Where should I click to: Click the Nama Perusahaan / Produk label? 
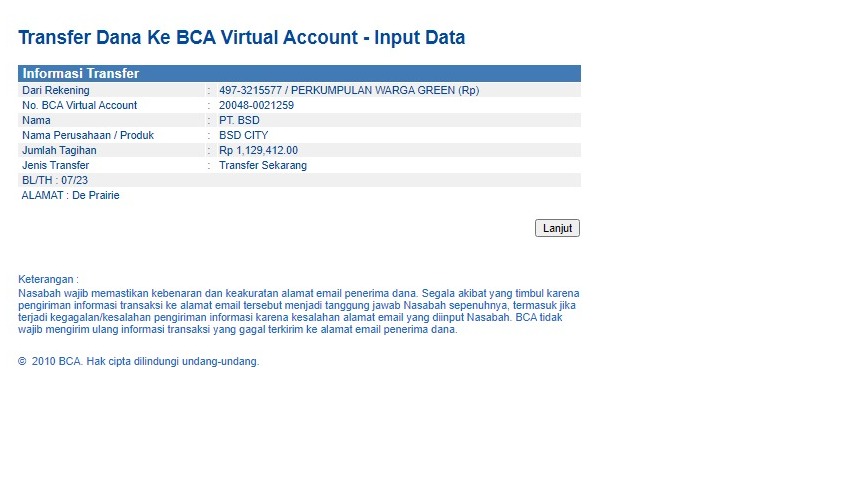(87, 135)
